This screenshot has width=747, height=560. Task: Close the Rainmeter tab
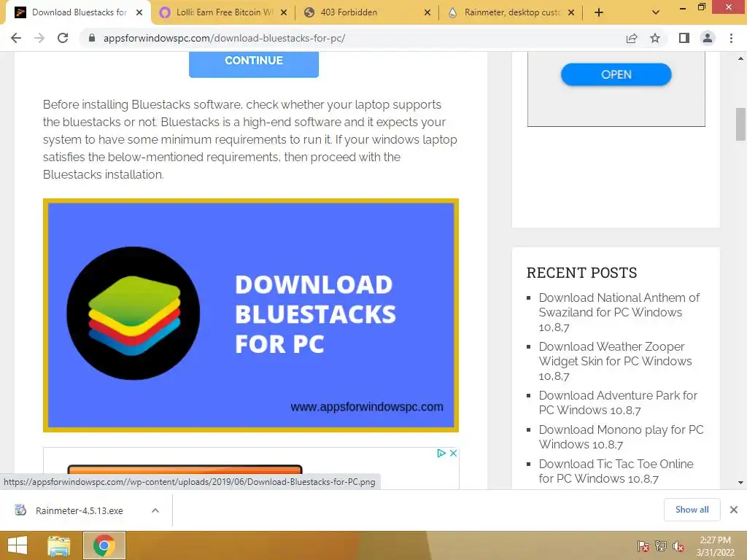point(571,13)
